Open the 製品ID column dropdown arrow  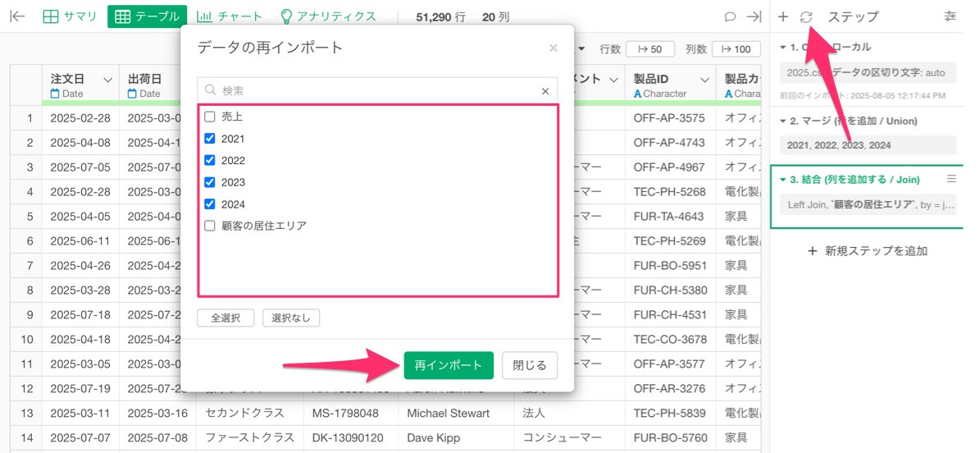[704, 80]
